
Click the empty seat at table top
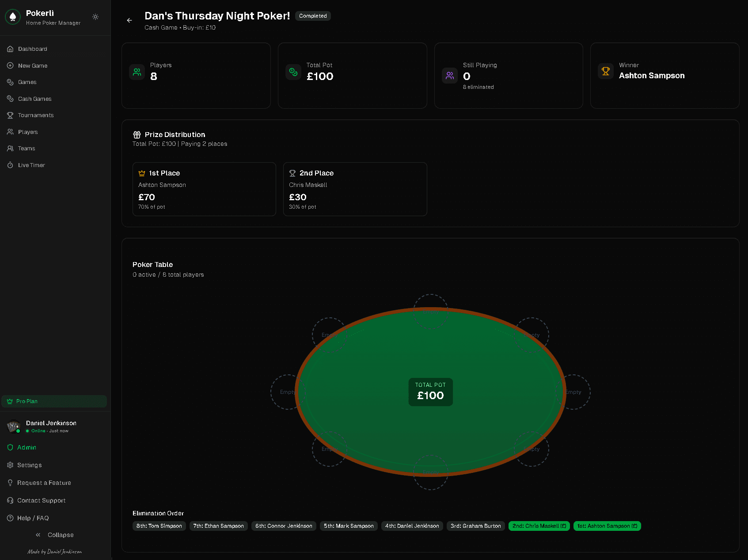click(430, 311)
